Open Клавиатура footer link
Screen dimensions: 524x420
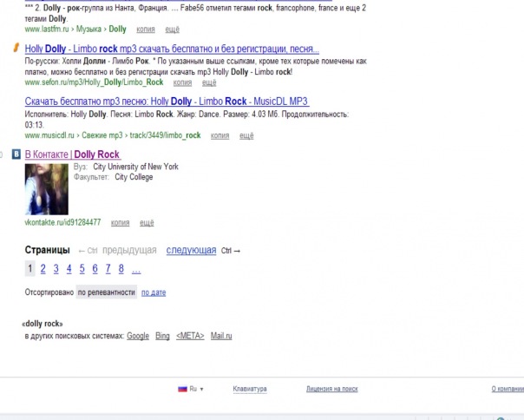(x=250, y=389)
